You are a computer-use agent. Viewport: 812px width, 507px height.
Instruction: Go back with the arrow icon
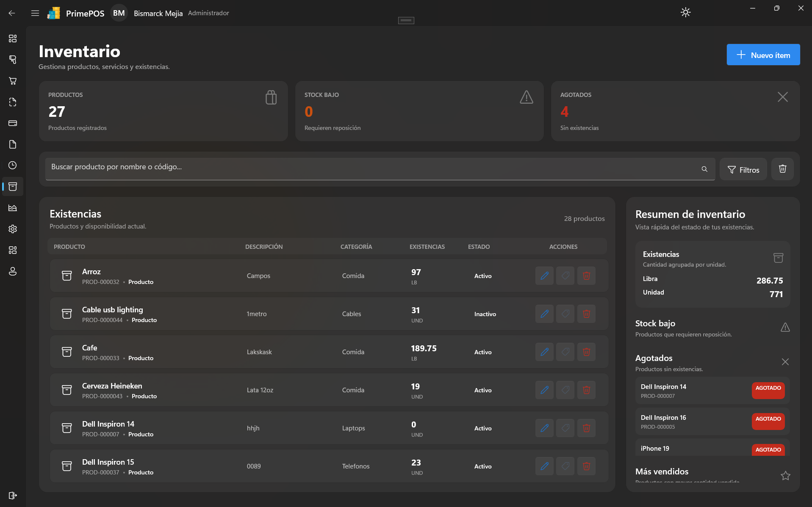(12, 13)
